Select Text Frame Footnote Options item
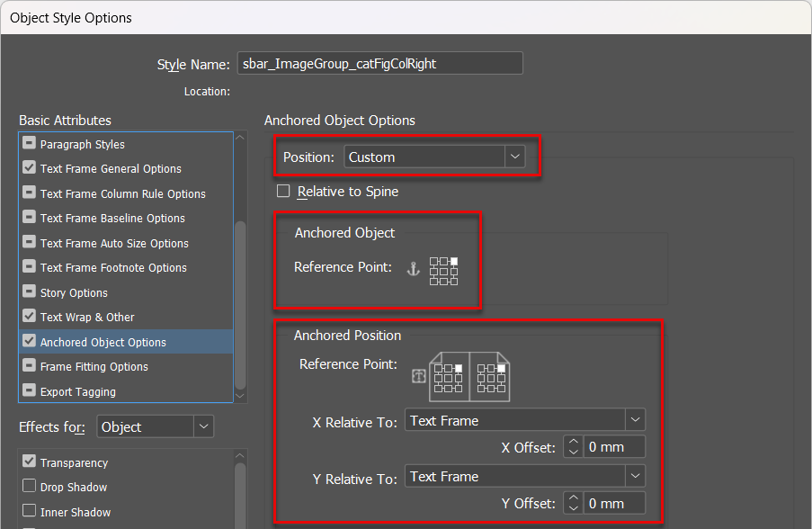The width and height of the screenshot is (812, 529). (126, 267)
